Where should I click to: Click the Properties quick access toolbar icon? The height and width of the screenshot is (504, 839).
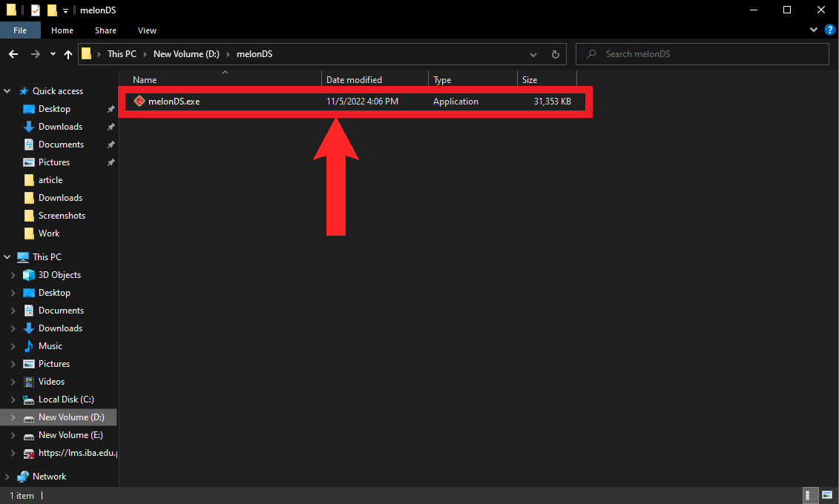(x=36, y=10)
